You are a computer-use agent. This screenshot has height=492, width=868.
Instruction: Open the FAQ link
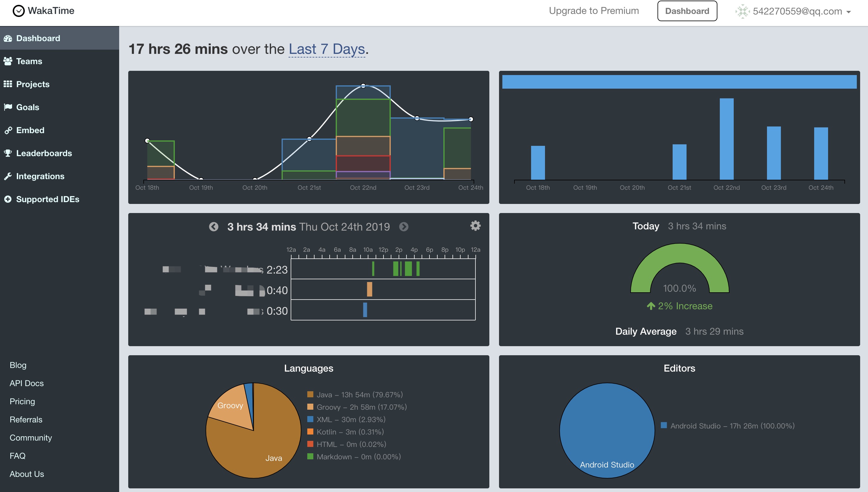click(18, 456)
